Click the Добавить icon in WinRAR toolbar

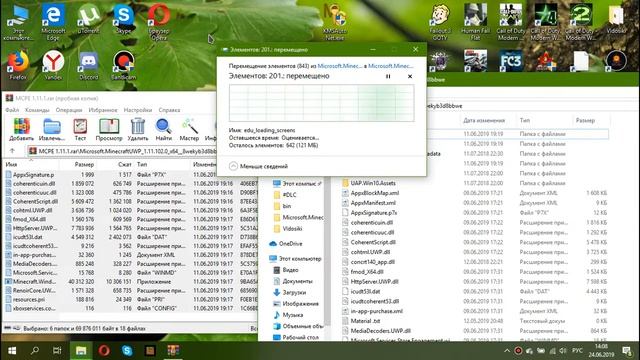(x=21, y=129)
